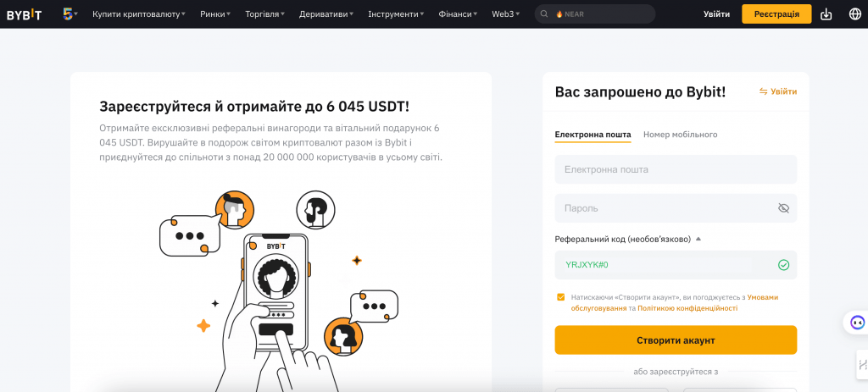Open the Інструменти dropdown
This screenshot has width=868, height=392.
click(x=396, y=14)
